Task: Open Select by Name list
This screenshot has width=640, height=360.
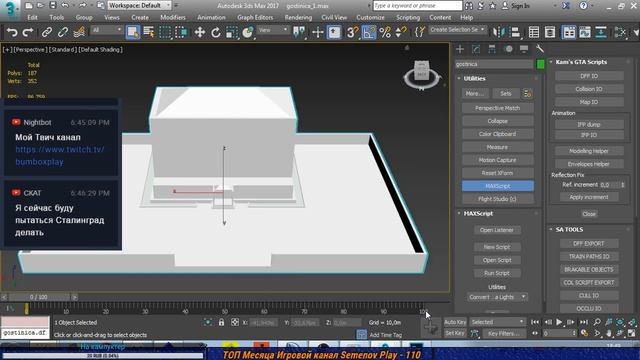Action: [149, 32]
